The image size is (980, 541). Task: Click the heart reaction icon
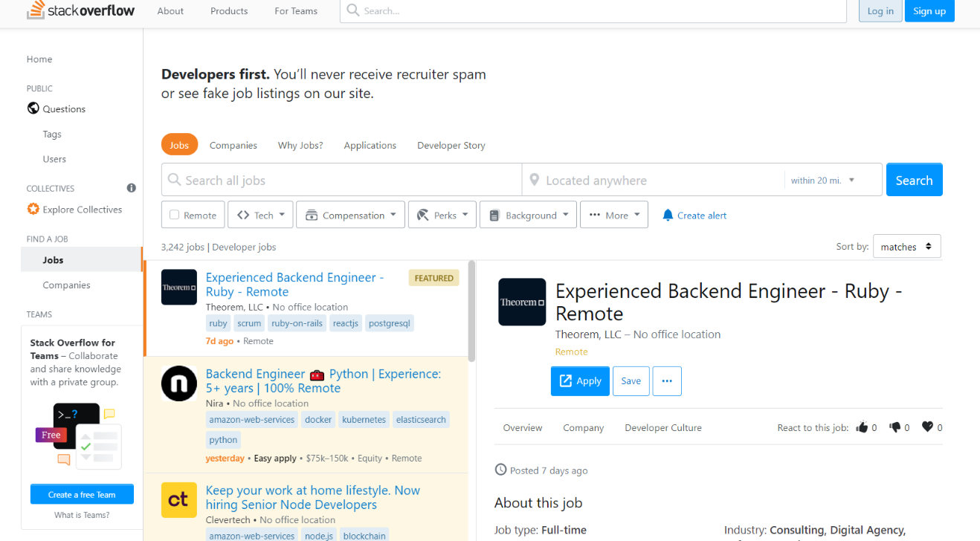click(x=927, y=427)
